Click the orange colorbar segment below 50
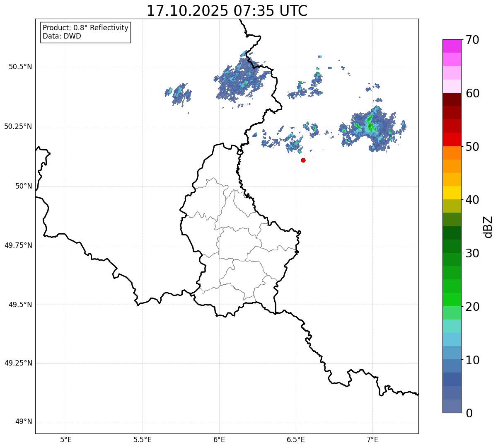The image size is (498, 448). point(452,153)
